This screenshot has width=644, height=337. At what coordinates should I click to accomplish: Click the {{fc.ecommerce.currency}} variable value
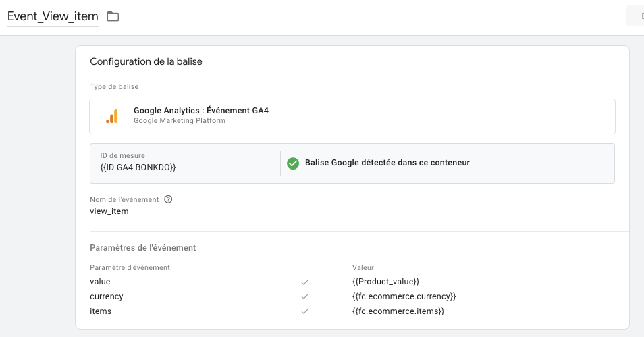click(404, 296)
